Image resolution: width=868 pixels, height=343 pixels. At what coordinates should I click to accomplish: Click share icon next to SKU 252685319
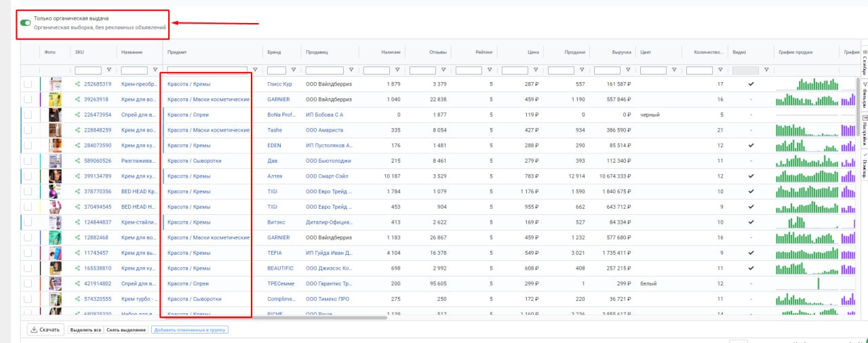78,84
